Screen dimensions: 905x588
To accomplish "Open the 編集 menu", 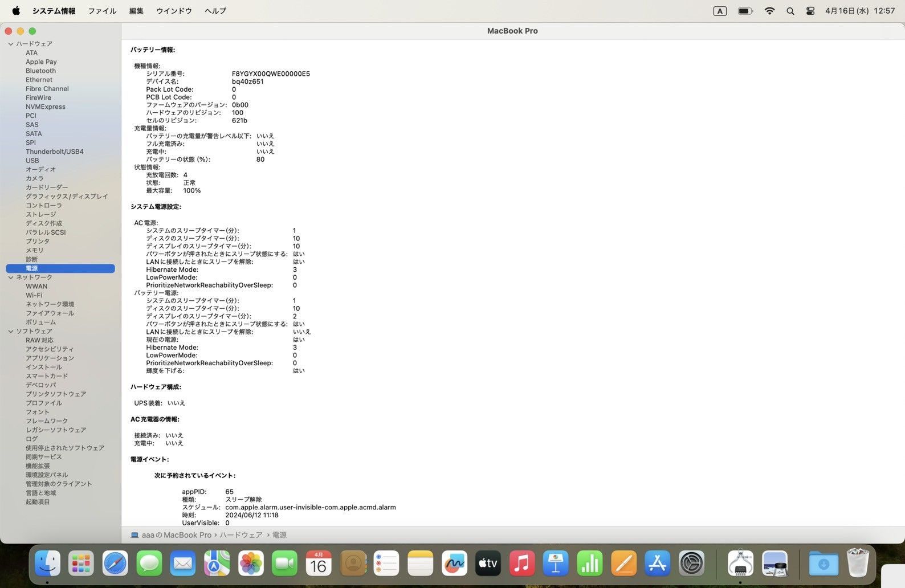I will pyautogui.click(x=136, y=11).
